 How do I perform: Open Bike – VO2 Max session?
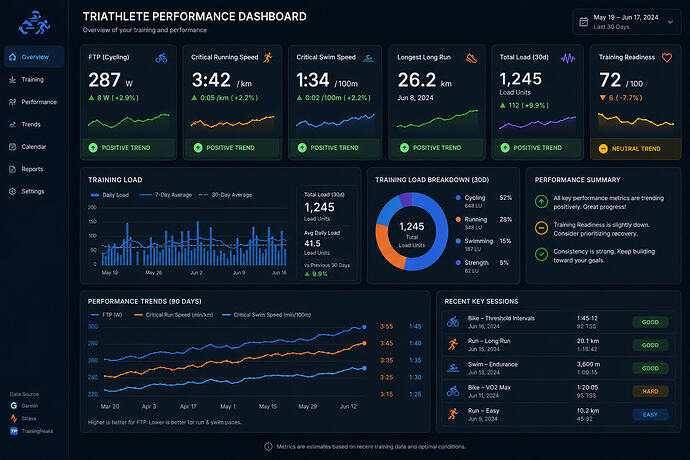[558, 391]
